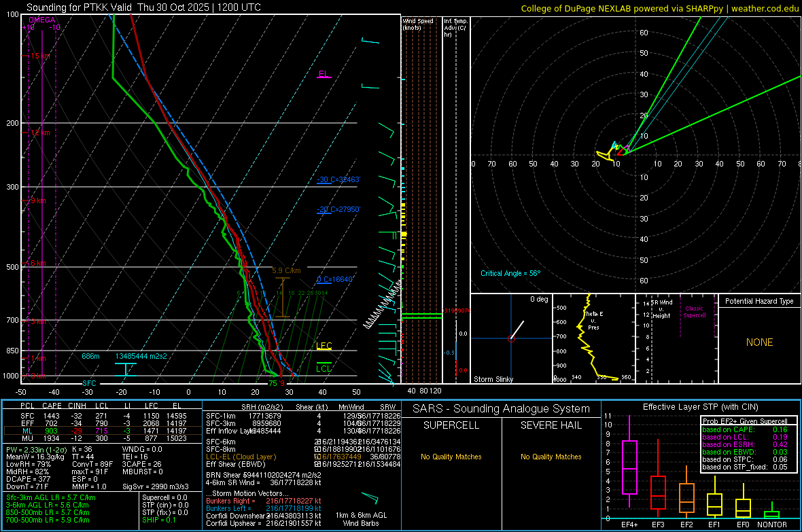This screenshot has height=532, width=802.
Task: Click the "SR Wind v. Height" plot label
Action: click(x=662, y=309)
